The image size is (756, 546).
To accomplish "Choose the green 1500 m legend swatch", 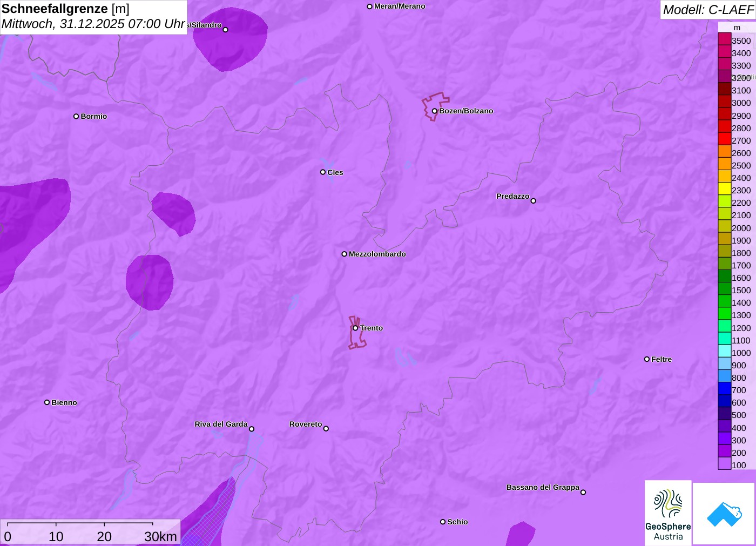I will (725, 289).
